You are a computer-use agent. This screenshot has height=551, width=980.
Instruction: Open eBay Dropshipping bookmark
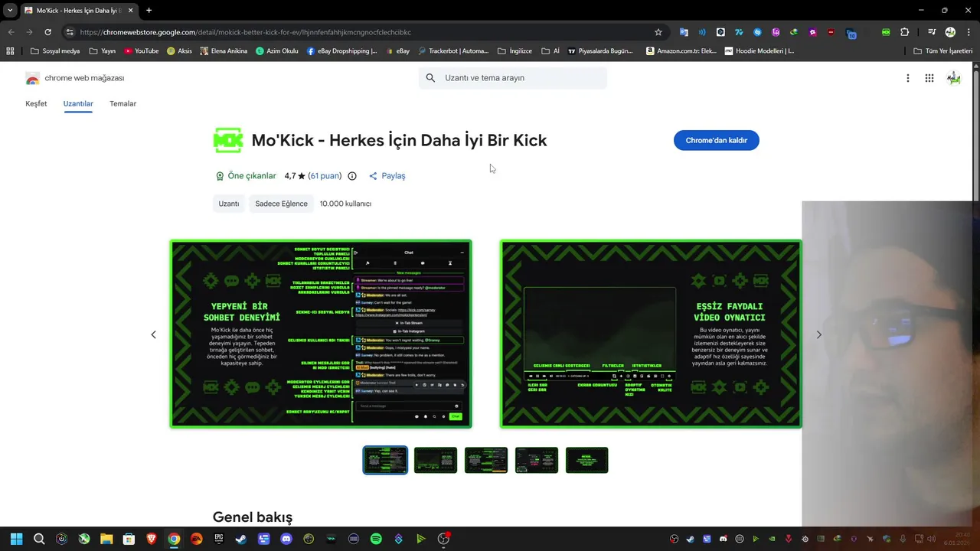(x=342, y=51)
